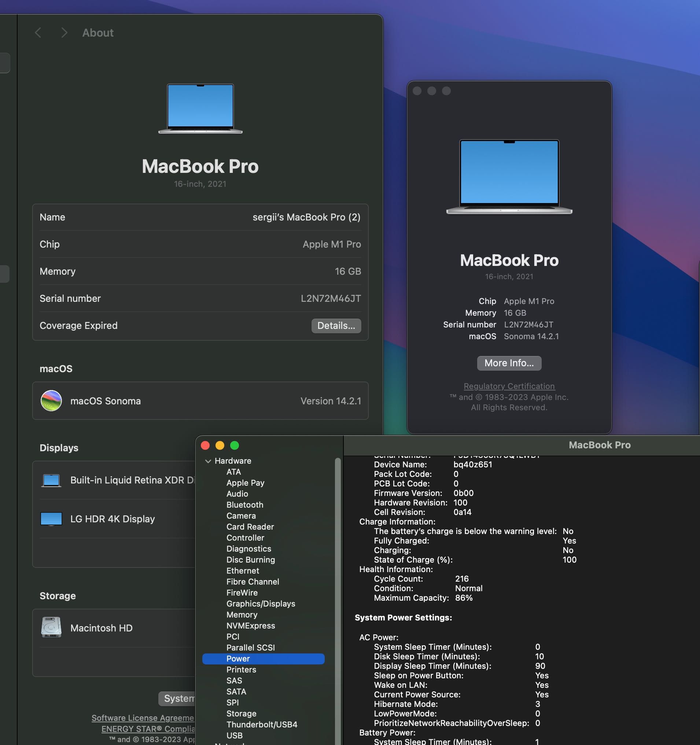The width and height of the screenshot is (700, 745).
Task: Select Disc Burning in hardware list
Action: pos(250,560)
